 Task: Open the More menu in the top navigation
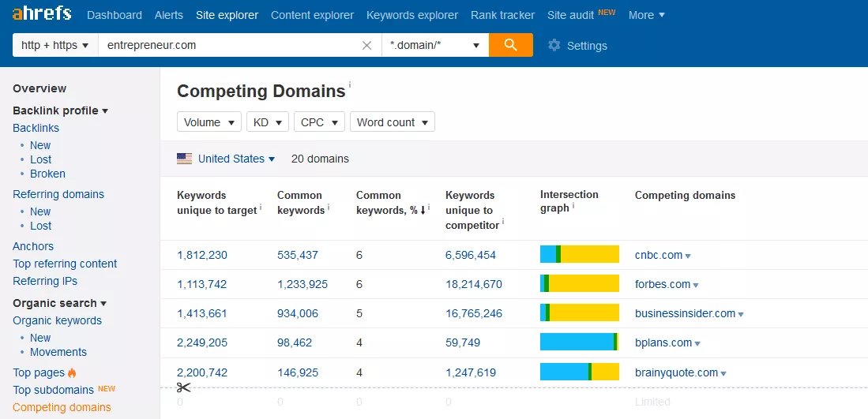tap(646, 15)
